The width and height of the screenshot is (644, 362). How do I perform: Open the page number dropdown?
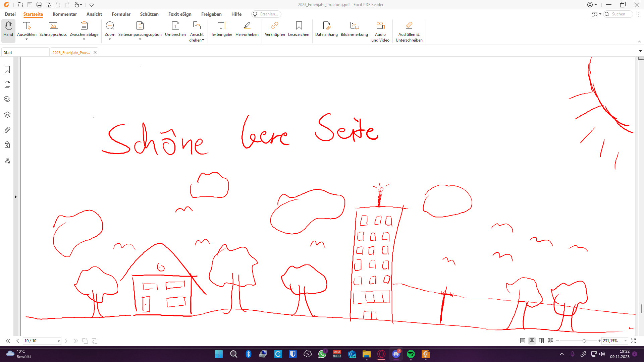click(59, 341)
